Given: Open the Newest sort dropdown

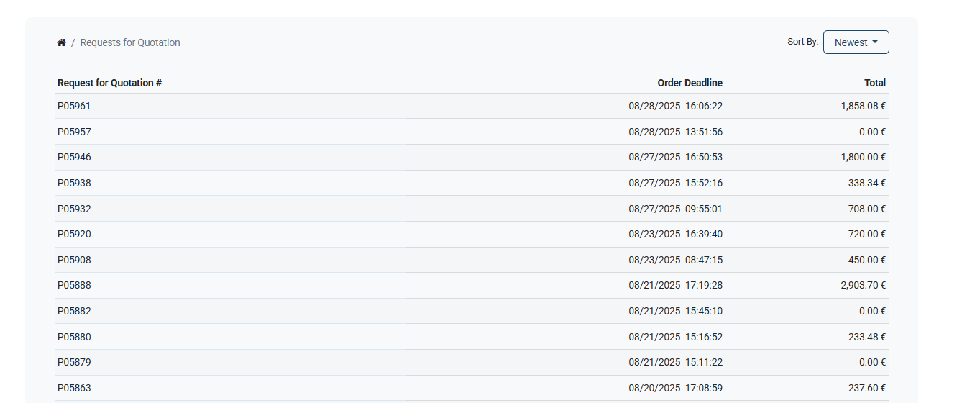Looking at the screenshot, I should [x=856, y=42].
